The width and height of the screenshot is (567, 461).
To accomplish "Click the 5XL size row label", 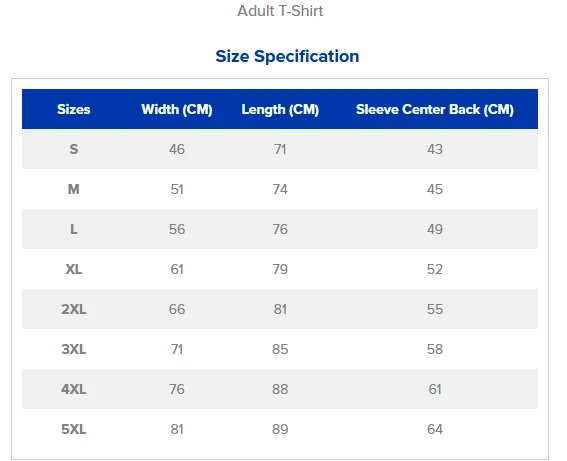I will (x=73, y=430).
